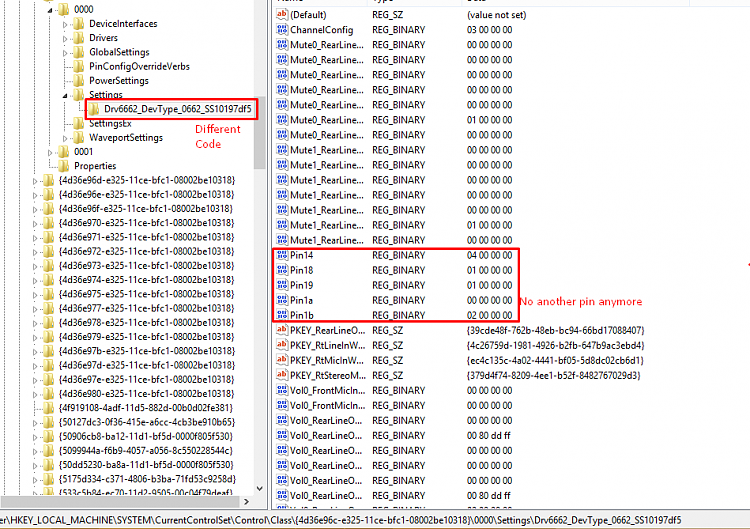Click the WaveportSettings folder icon
750x529 pixels.
coord(78,138)
